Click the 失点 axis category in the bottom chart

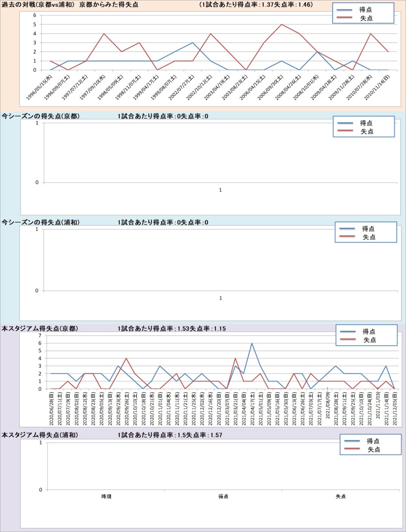pos(341,496)
